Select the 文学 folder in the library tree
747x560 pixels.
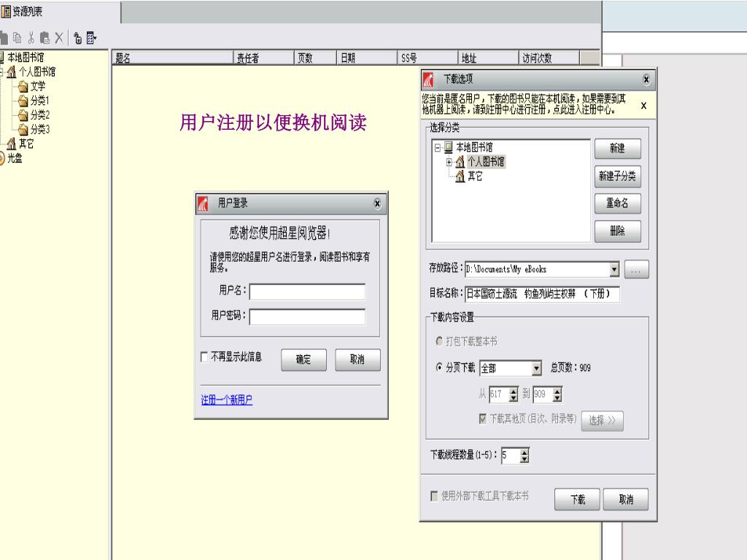[36, 86]
